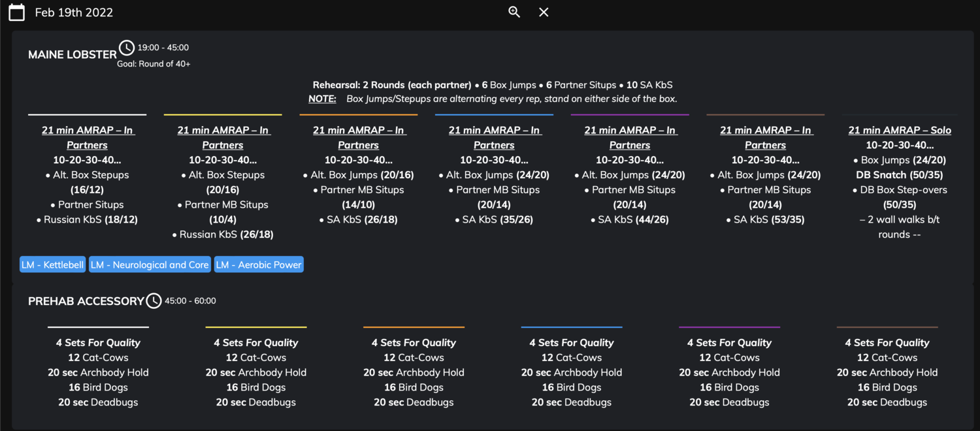Click the white color bar above first AMRAP column
The height and width of the screenshot is (431, 980).
(87, 115)
